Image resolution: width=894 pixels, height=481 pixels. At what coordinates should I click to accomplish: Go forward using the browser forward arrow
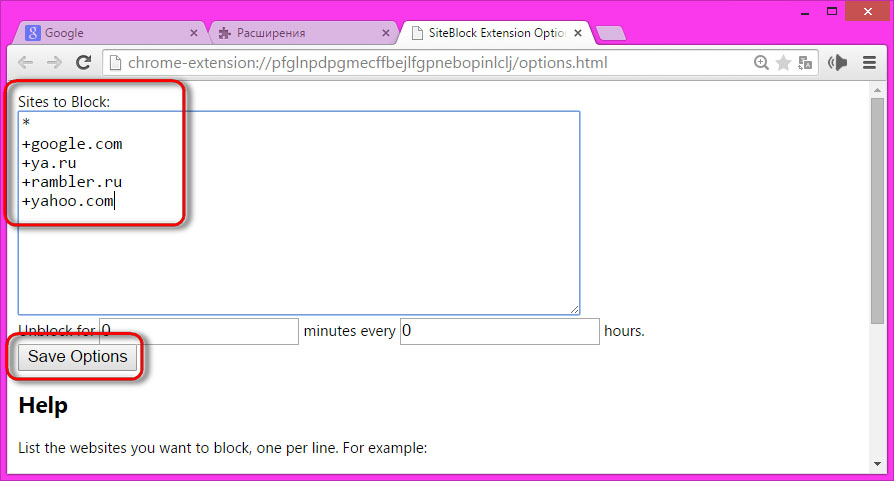(54, 63)
